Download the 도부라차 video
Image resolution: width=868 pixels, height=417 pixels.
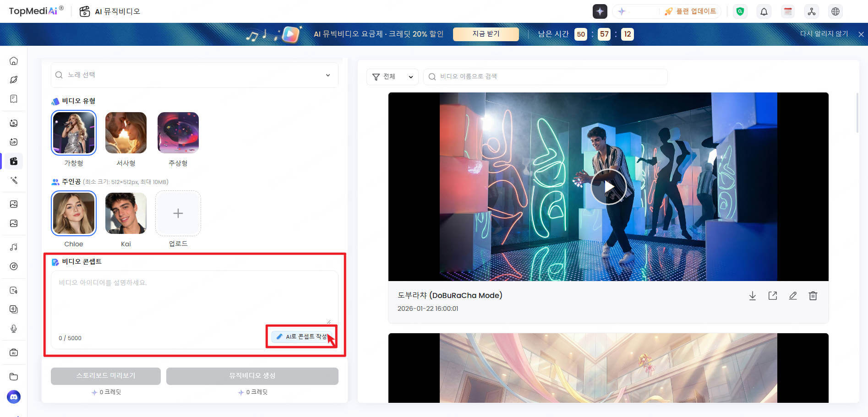pos(752,296)
